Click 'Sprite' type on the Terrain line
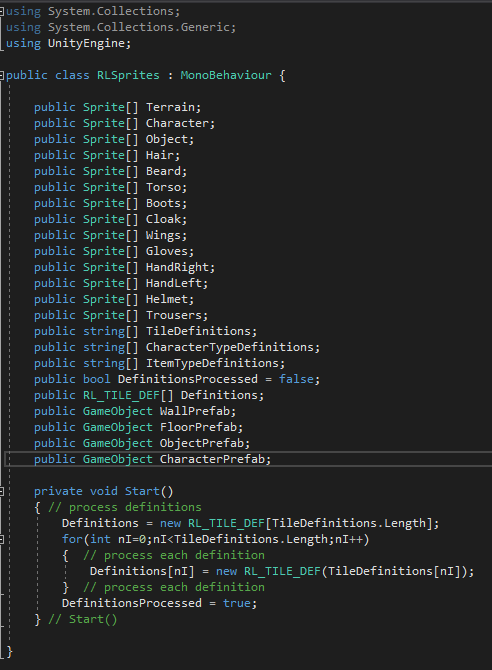492x670 pixels. coord(104,107)
